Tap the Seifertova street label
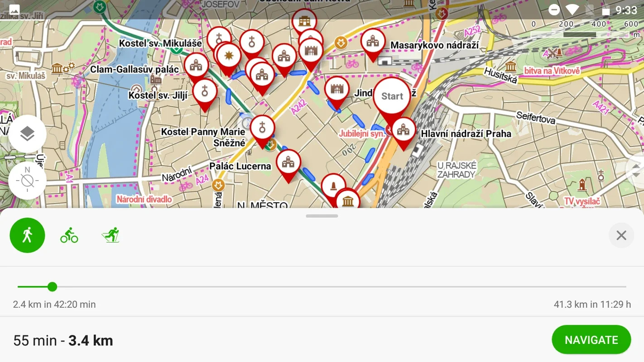Image resolution: width=644 pixels, height=362 pixels. pyautogui.click(x=536, y=118)
